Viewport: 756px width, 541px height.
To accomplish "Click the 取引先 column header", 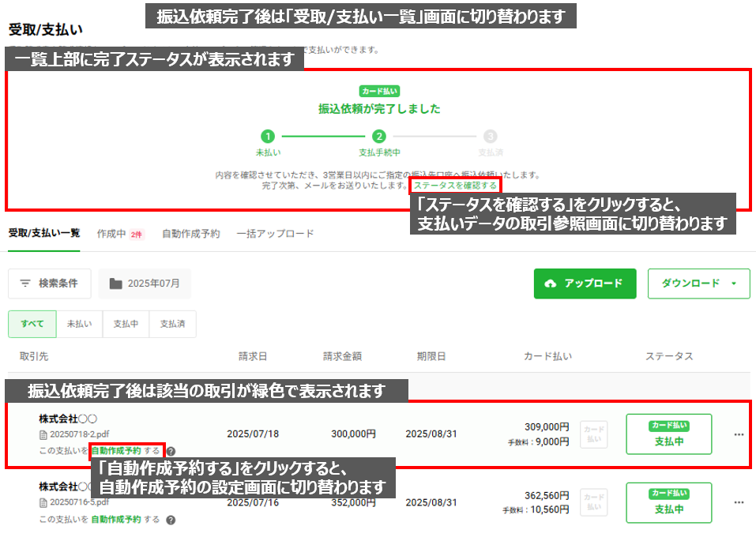I will coord(34,356).
